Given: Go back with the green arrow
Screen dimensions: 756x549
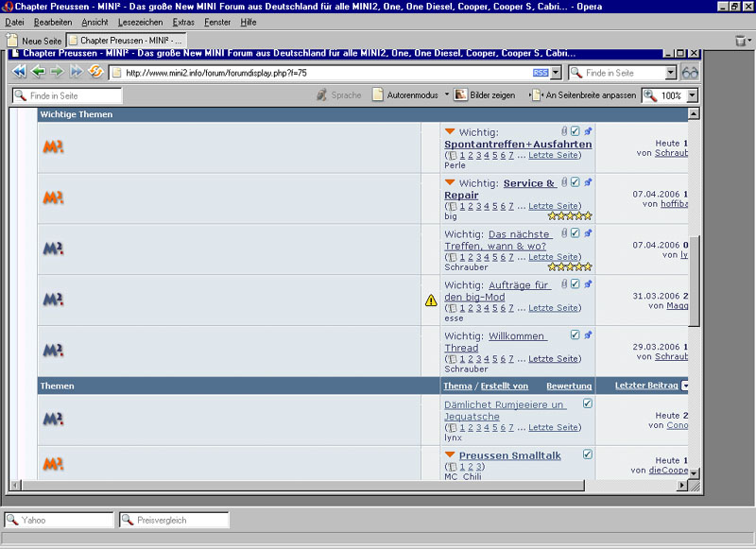Looking at the screenshot, I should (x=39, y=72).
